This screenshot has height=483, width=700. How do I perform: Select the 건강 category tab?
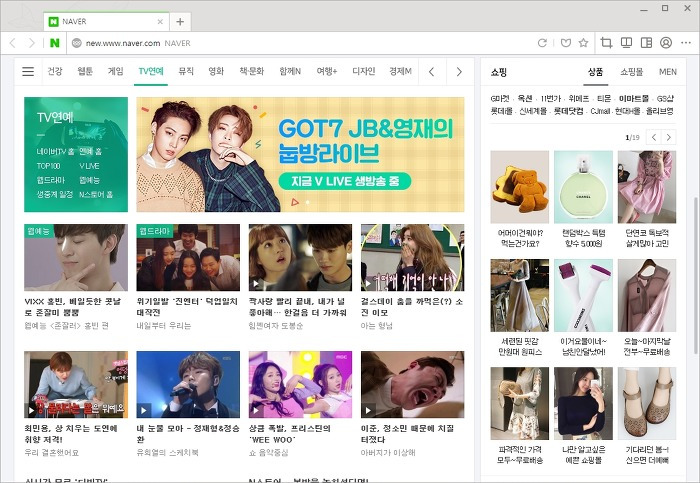tap(55, 71)
